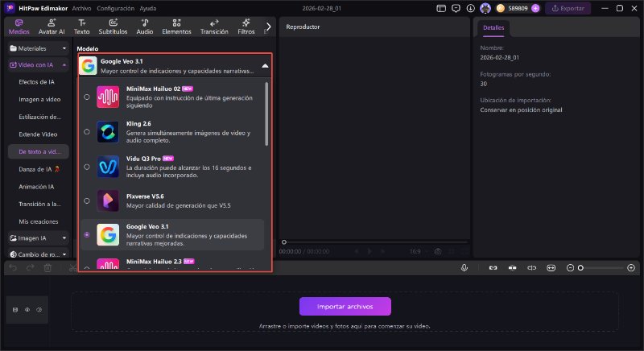644x351 pixels.
Task: Click the Importar archivos button
Action: pyautogui.click(x=345, y=307)
